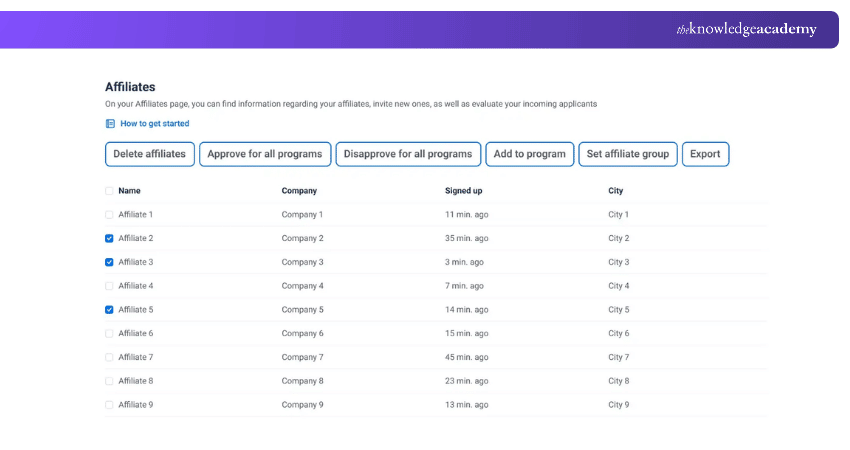
Task: Click the Company 7 cell
Action: 302,357
